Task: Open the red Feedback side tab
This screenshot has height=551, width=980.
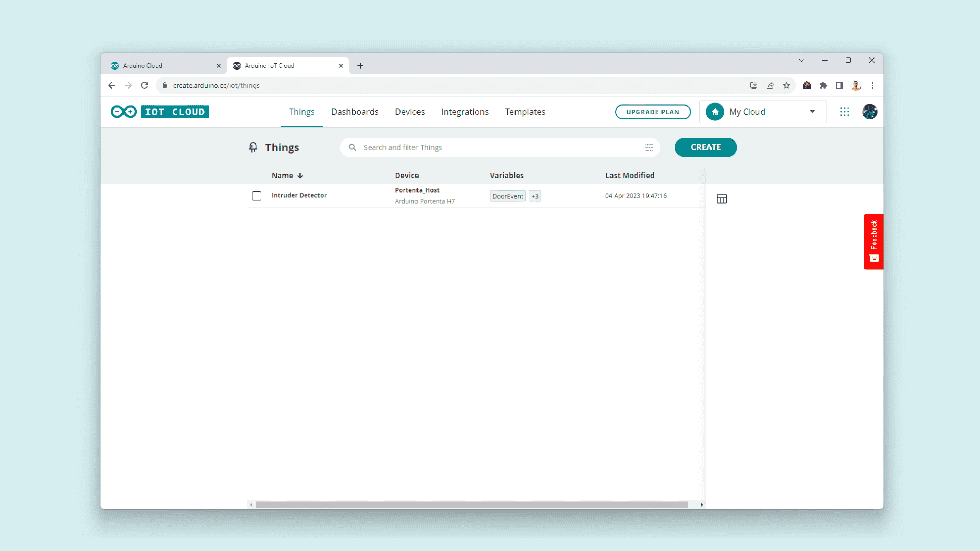Action: [x=873, y=241]
